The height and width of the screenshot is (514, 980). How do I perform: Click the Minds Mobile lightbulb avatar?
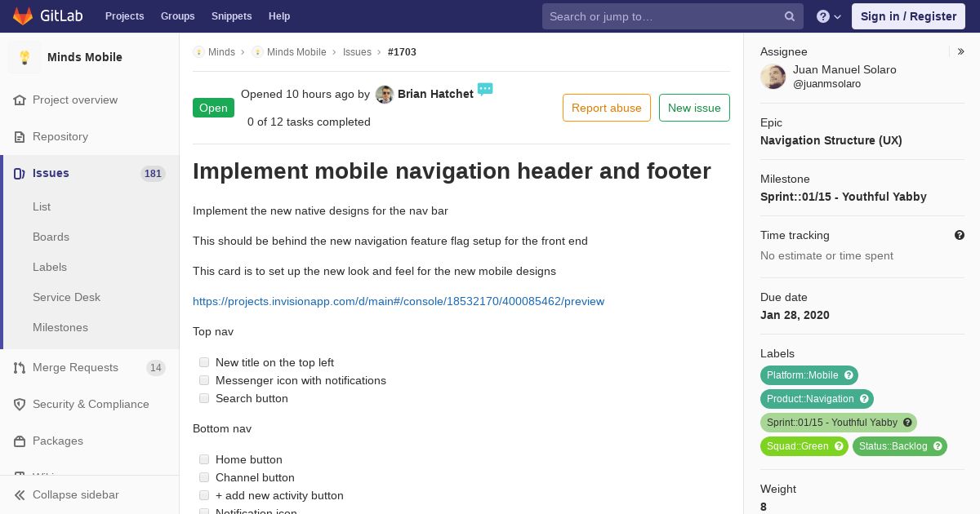point(24,57)
